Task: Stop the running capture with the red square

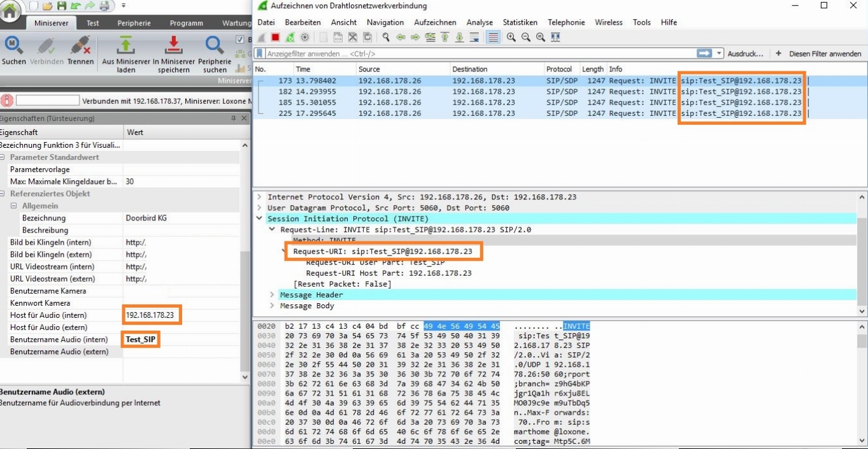Action: tap(275, 38)
